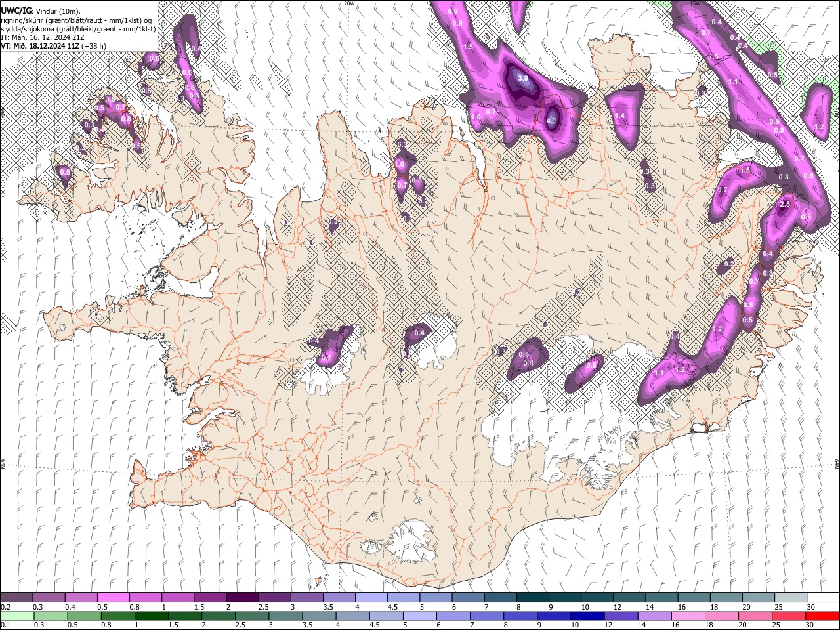Screen dimensions: 840x630
Task: Pick the lower legend swatch between 8 and 9
Action: pos(520,616)
